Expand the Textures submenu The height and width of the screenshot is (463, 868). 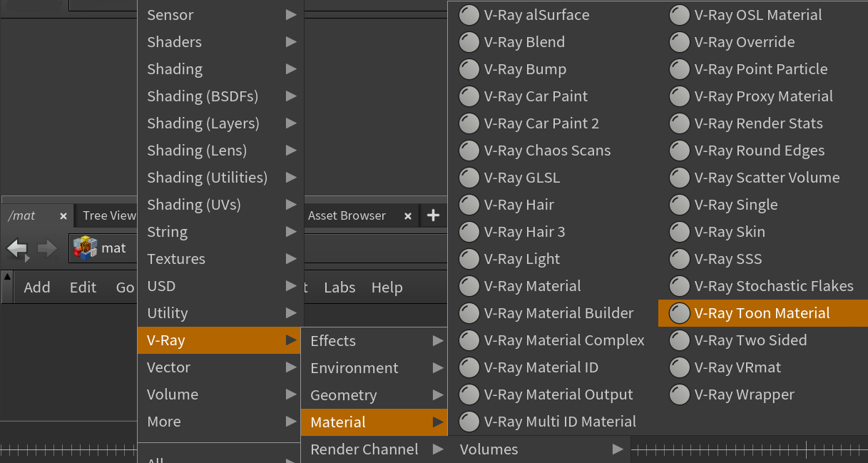[x=220, y=259]
